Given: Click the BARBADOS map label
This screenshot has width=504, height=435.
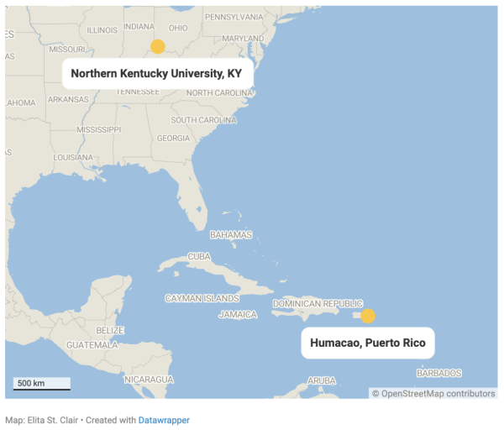Looking at the screenshot, I should [439, 373].
